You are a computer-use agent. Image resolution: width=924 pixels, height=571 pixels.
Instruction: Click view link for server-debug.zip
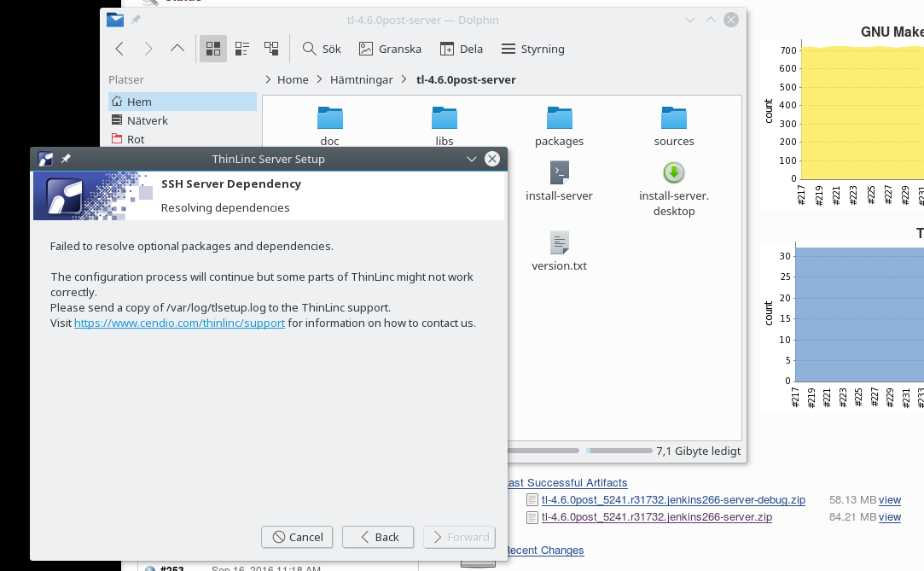890,499
